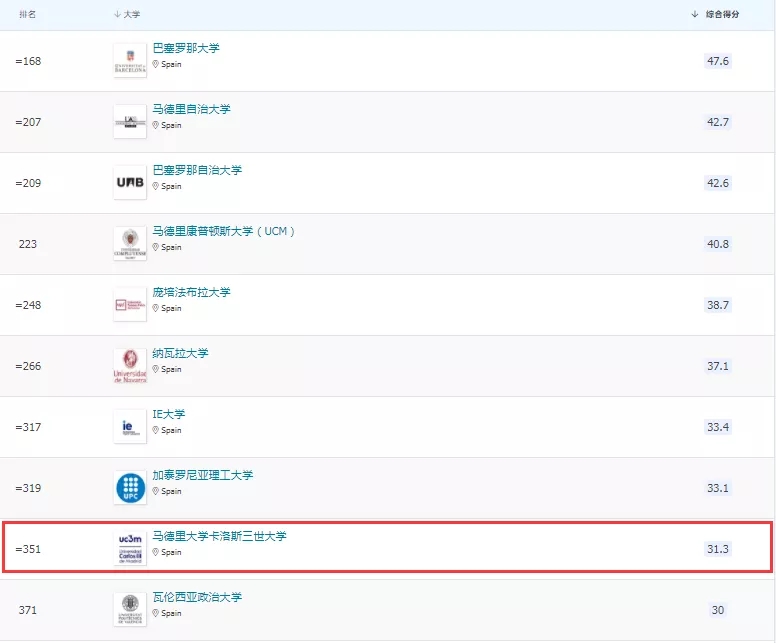Click the location pin for 加泰罗尼亚理工大学

155,491
